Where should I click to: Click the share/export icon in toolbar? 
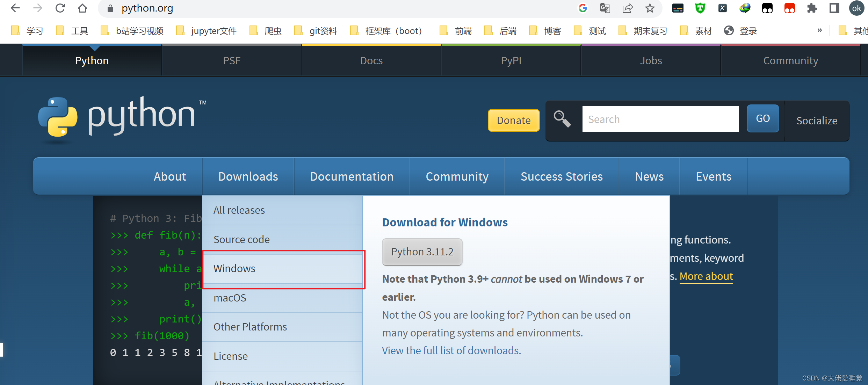coord(628,10)
